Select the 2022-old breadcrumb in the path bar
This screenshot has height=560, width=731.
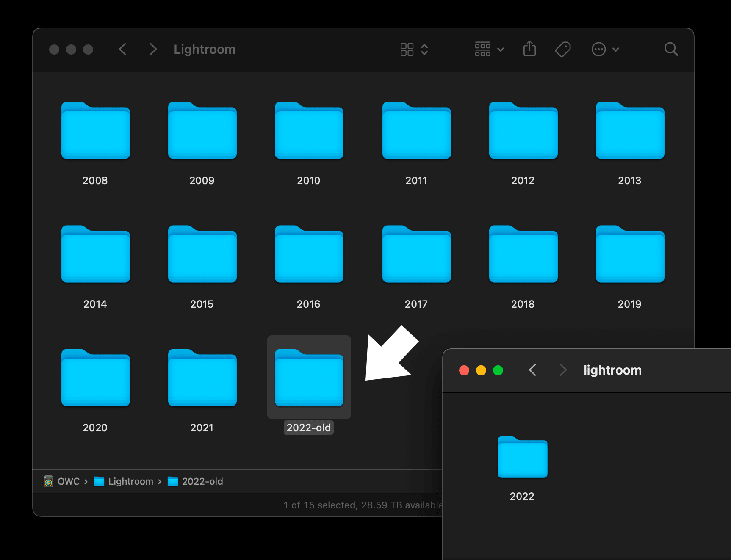[202, 481]
